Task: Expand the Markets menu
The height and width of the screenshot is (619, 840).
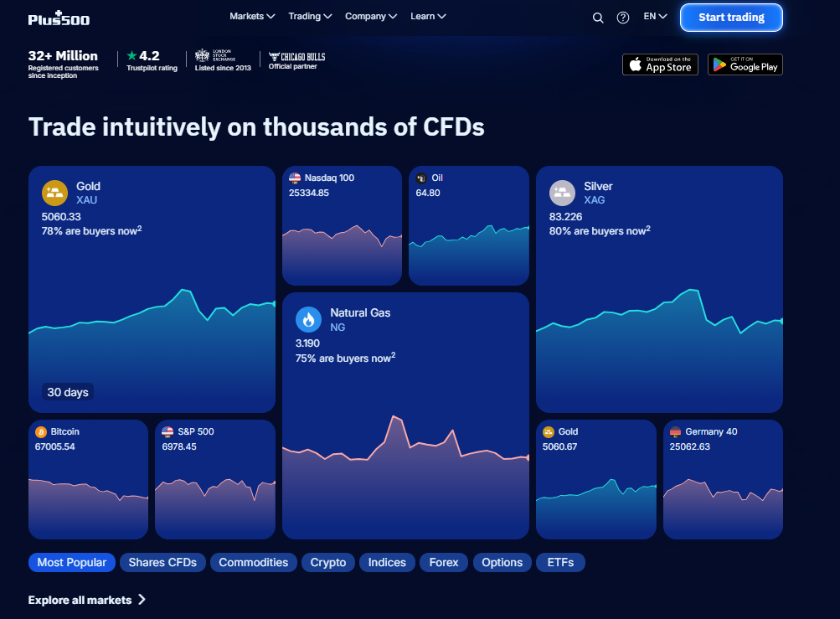Action: tap(252, 17)
